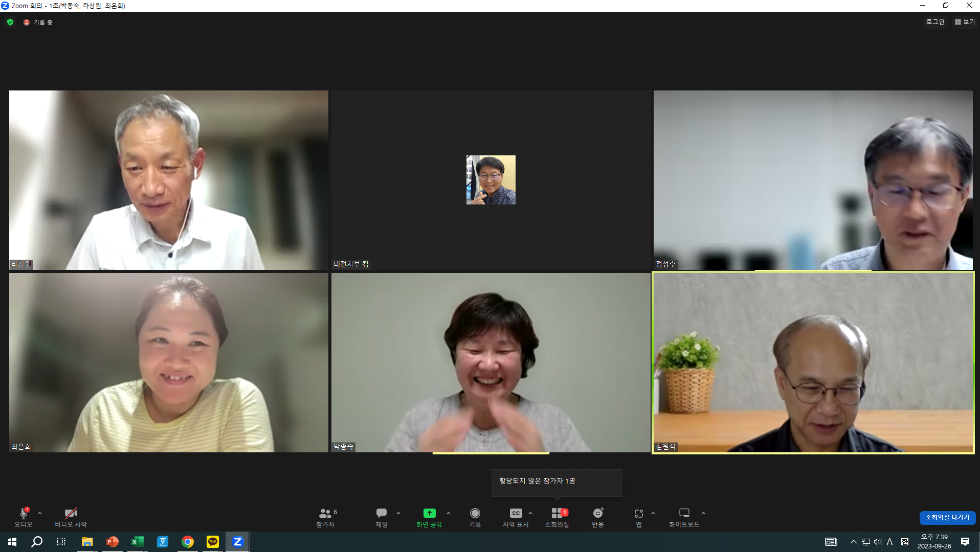980x552 pixels.
Task: Select 정성수's video tile
Action: (x=813, y=180)
